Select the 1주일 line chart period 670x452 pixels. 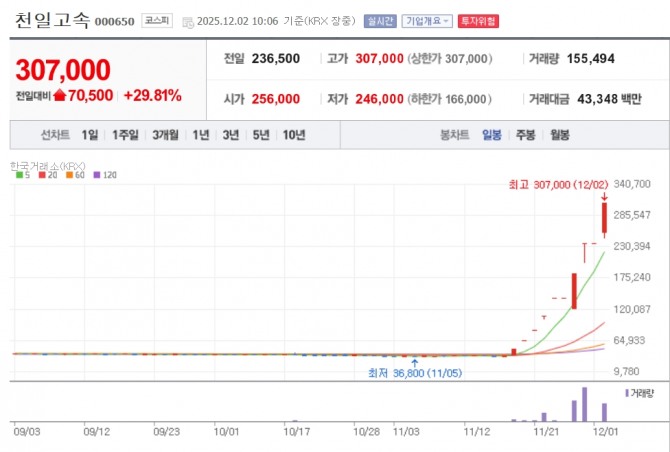click(125, 135)
